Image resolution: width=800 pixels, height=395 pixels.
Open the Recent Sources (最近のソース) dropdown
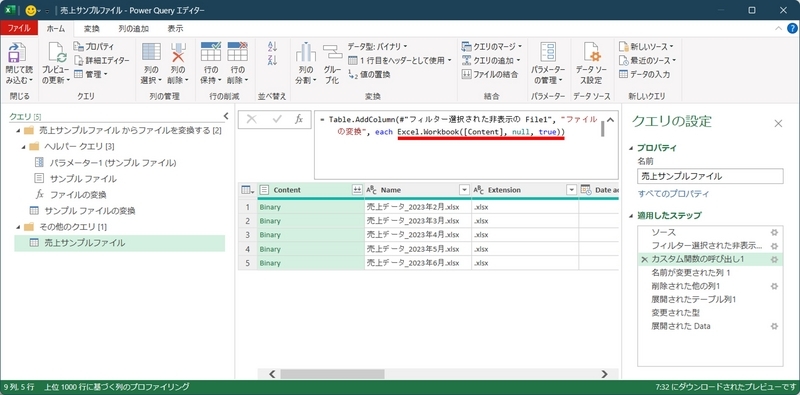pyautogui.click(x=647, y=60)
